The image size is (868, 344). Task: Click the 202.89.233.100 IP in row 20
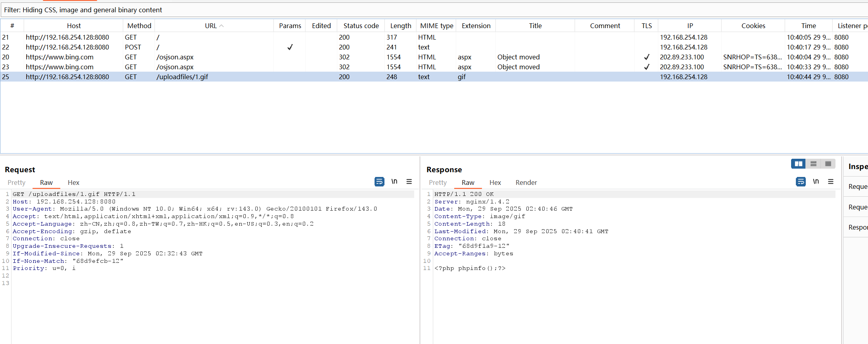click(x=682, y=57)
